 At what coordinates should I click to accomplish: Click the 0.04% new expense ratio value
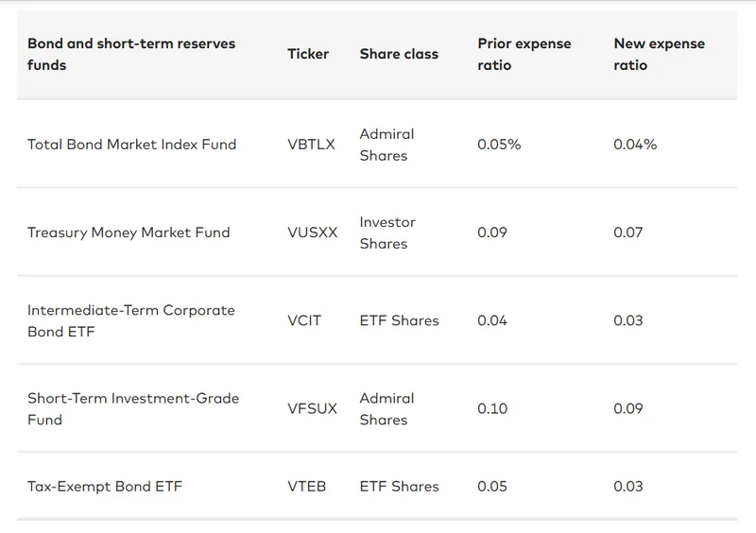635,145
